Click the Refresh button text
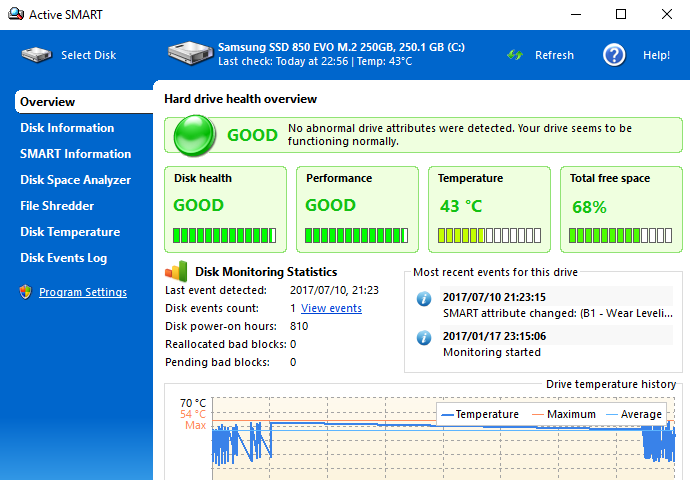The width and height of the screenshot is (690, 480). pyautogui.click(x=554, y=55)
